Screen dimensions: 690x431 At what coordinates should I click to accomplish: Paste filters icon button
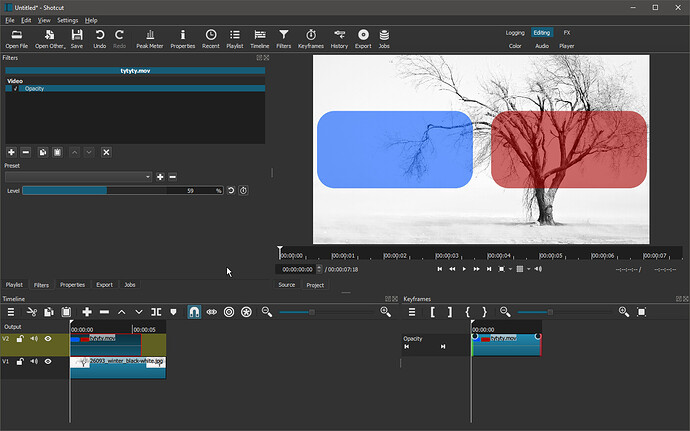tap(57, 152)
